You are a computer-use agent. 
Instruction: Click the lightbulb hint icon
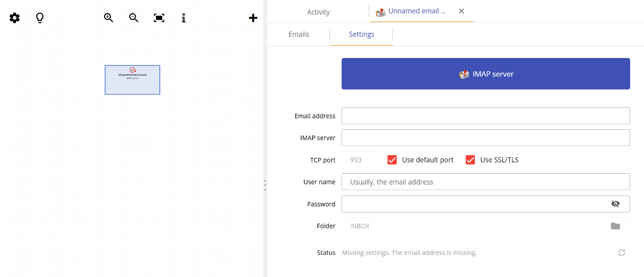[39, 18]
